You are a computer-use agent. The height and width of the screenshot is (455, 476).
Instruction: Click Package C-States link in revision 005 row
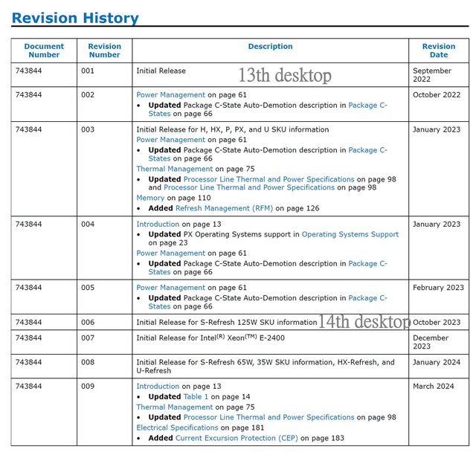pyautogui.click(x=367, y=298)
